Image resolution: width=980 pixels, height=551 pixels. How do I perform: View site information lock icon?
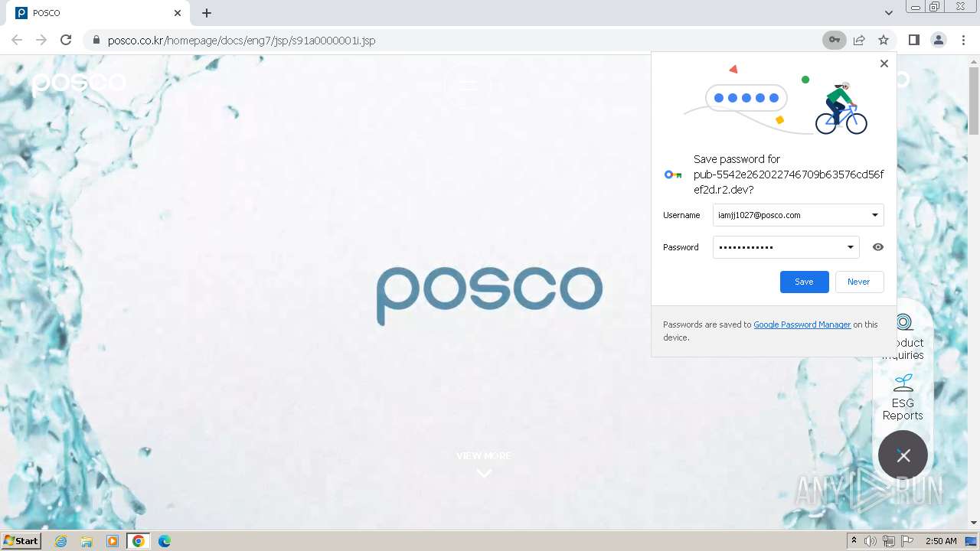point(96,40)
